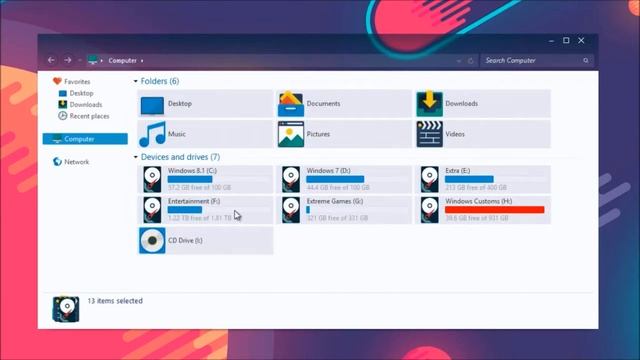Screen dimensions: 640x360
Task: Select Network in the sidebar
Action: pos(76,162)
